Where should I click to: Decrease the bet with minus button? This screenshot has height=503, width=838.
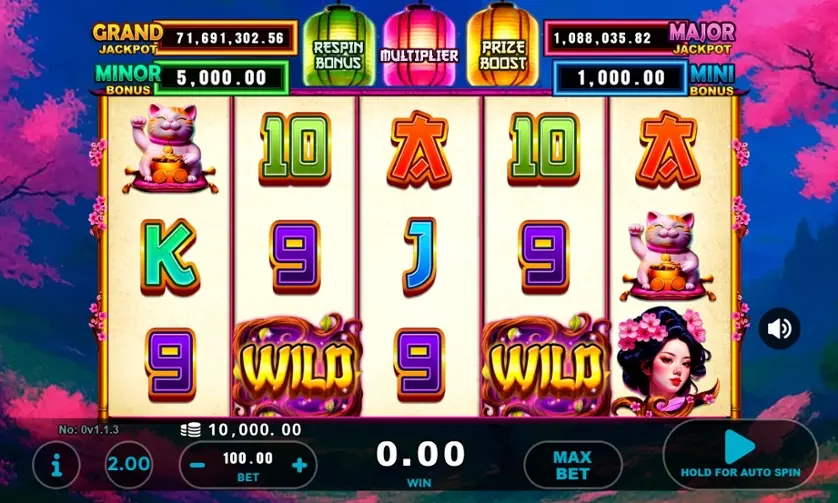tap(197, 465)
